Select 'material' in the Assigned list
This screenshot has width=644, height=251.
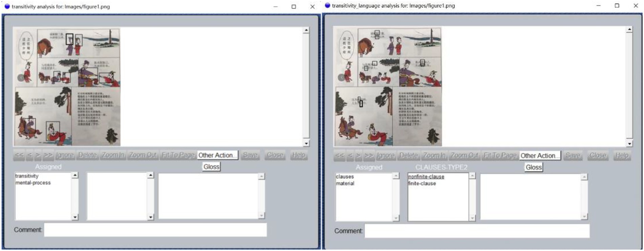[345, 184]
